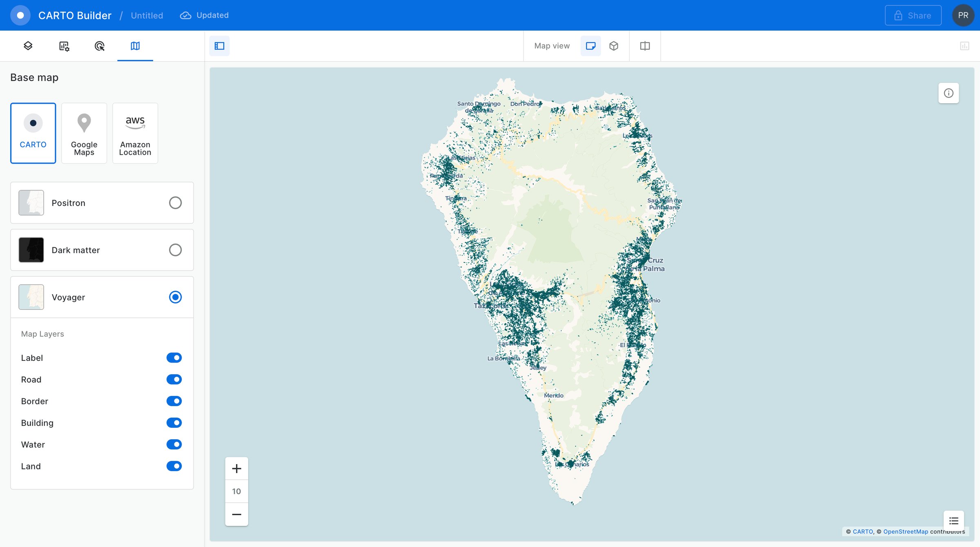The height and width of the screenshot is (547, 980).
Task: Open the OpenStreetMap attribution link
Action: [x=906, y=531]
